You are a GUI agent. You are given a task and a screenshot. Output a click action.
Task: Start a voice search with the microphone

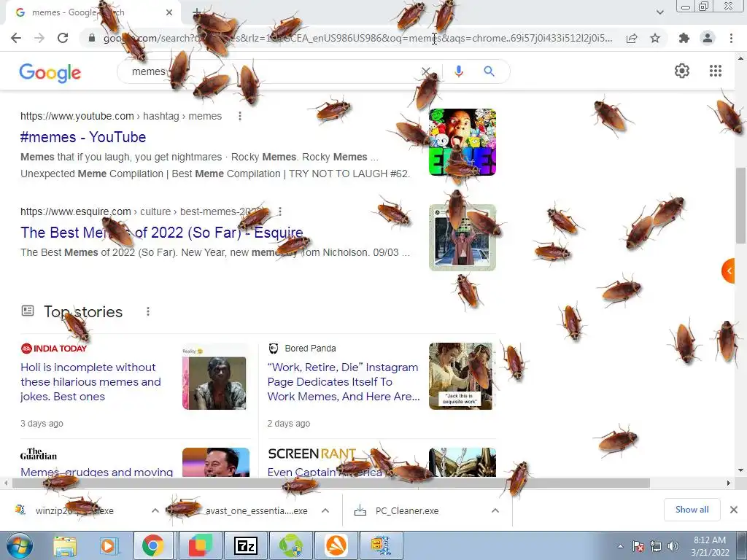point(459,71)
